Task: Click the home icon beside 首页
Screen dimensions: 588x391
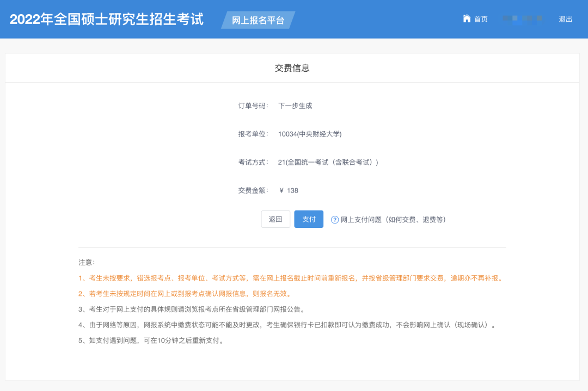Action: tap(467, 18)
